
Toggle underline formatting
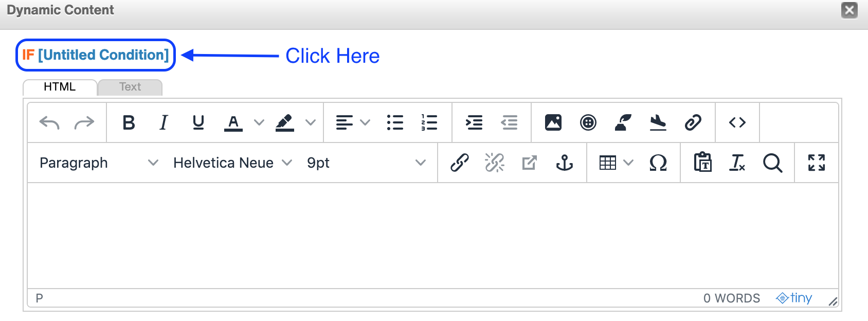tap(198, 122)
